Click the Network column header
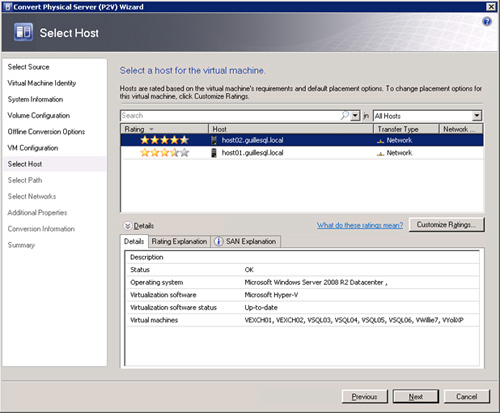The image size is (500, 413). (461, 129)
